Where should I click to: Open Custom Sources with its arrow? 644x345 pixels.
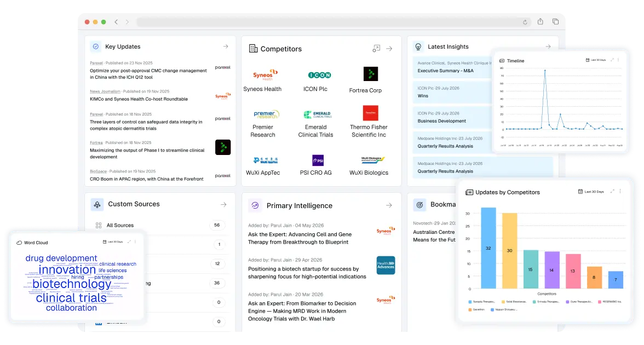223,204
